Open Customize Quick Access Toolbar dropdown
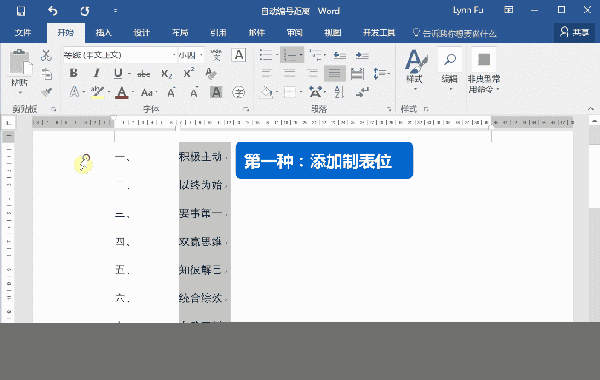 115,11
